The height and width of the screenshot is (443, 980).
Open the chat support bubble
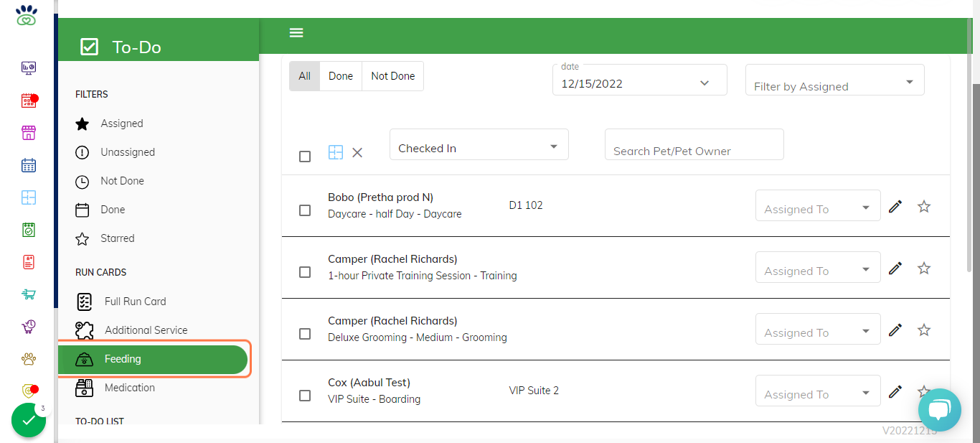939,410
